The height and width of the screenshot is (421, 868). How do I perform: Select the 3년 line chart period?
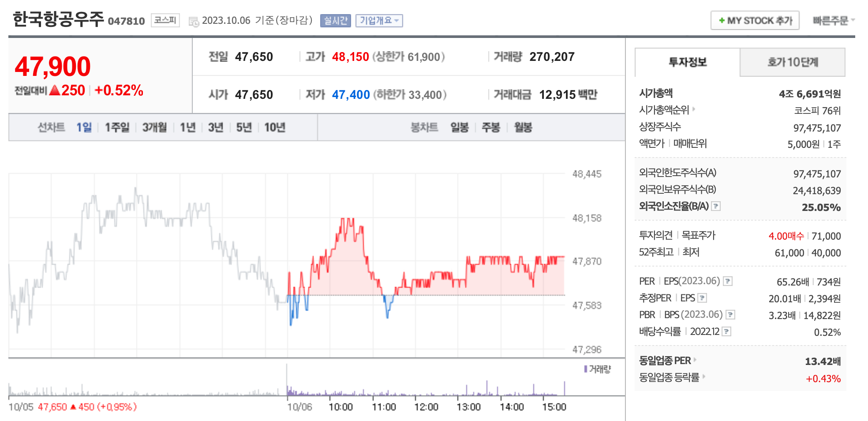[216, 128]
